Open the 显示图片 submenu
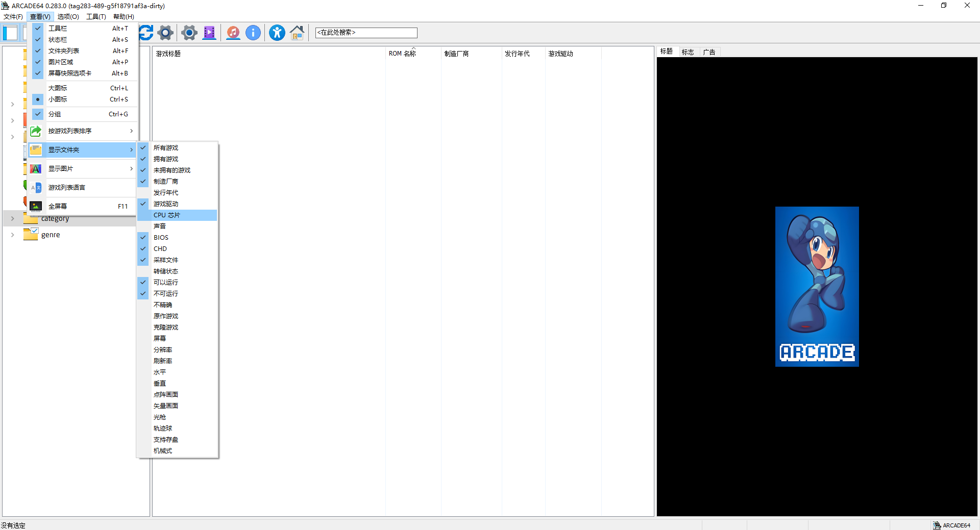Image resolution: width=980 pixels, height=530 pixels. click(x=61, y=168)
